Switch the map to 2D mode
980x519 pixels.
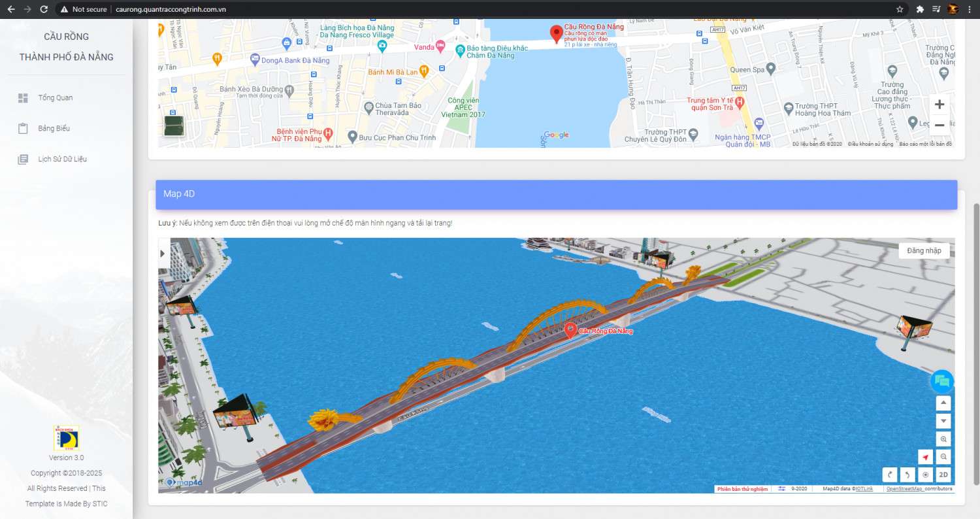tap(943, 475)
